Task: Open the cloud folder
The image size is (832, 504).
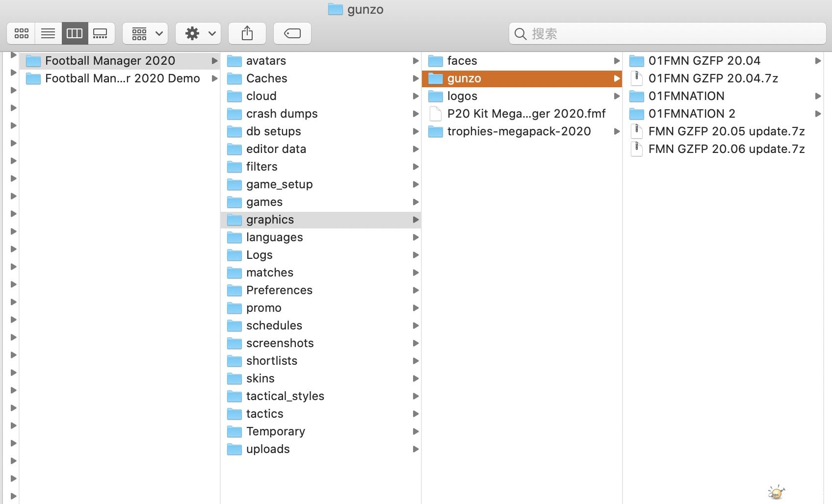Action: pyautogui.click(x=321, y=96)
